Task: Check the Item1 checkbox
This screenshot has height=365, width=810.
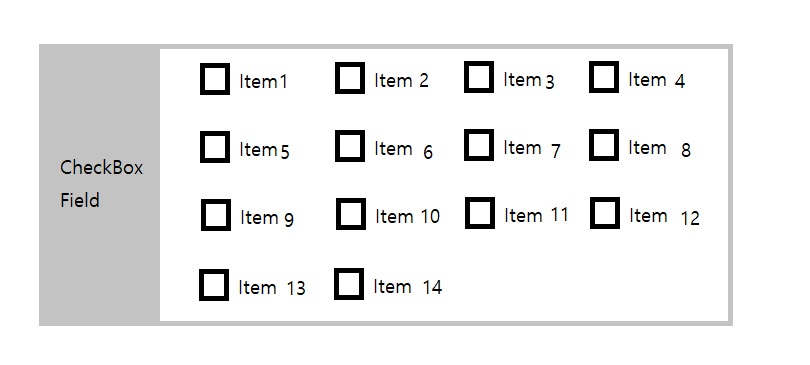Action: click(x=215, y=79)
